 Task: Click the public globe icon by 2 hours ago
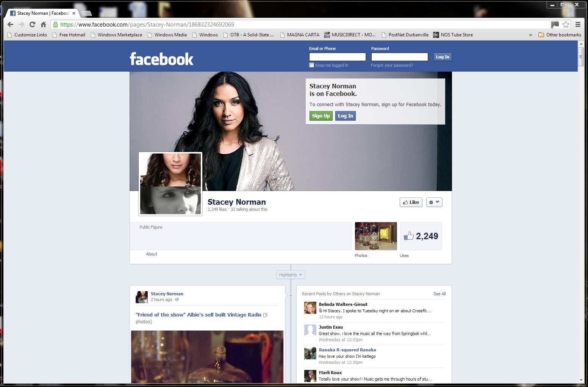click(177, 299)
